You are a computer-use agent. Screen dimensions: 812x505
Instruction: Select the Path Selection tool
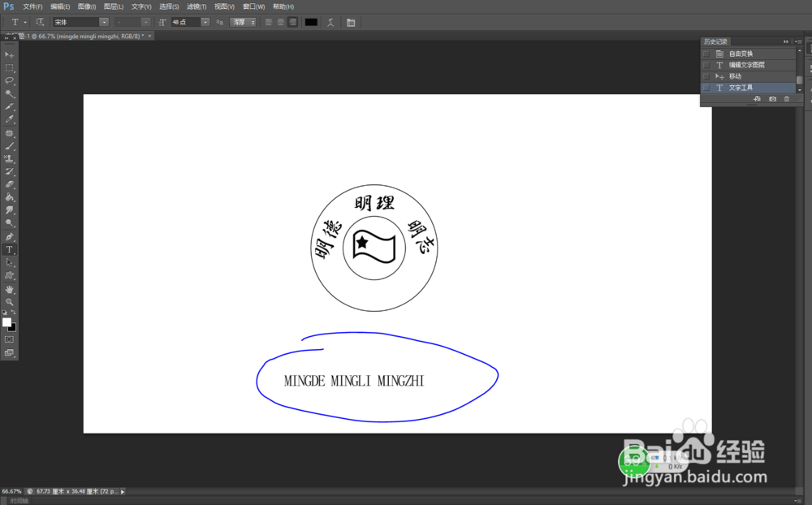tap(9, 262)
